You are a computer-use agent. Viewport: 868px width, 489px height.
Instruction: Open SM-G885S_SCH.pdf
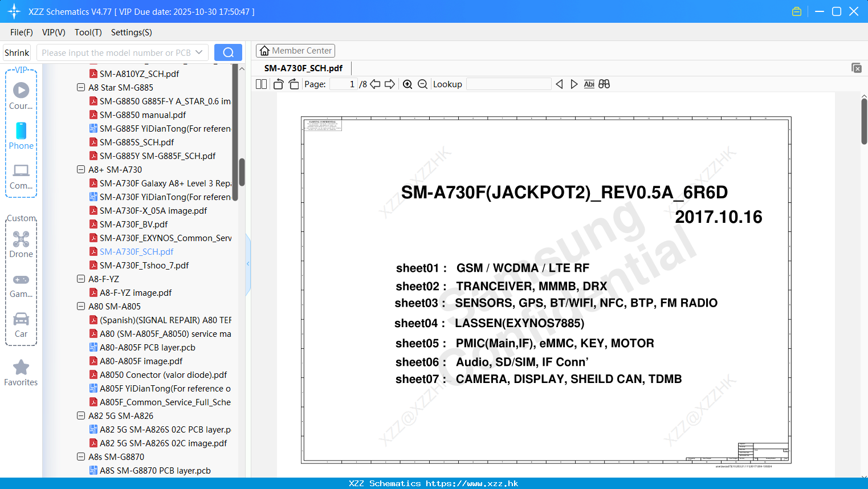(137, 142)
